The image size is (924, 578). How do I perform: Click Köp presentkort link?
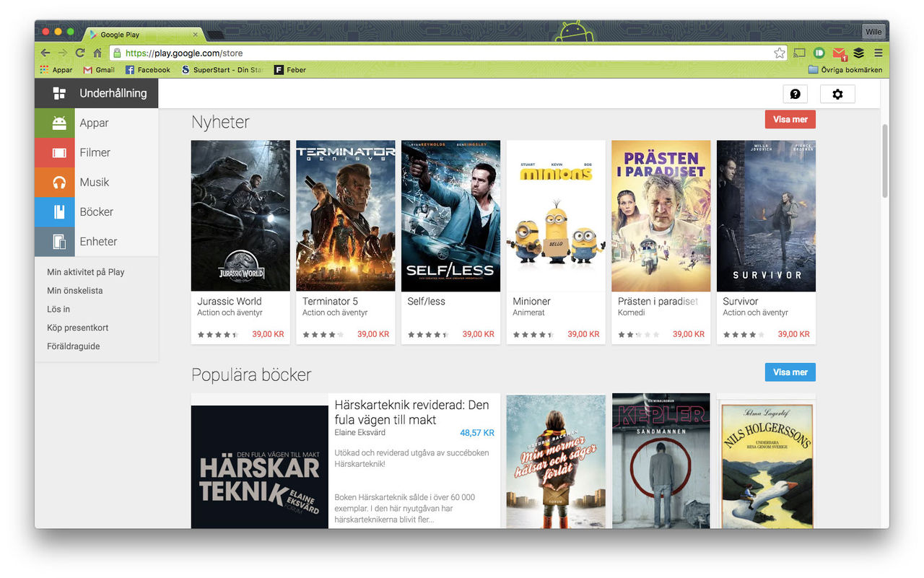[x=78, y=328]
